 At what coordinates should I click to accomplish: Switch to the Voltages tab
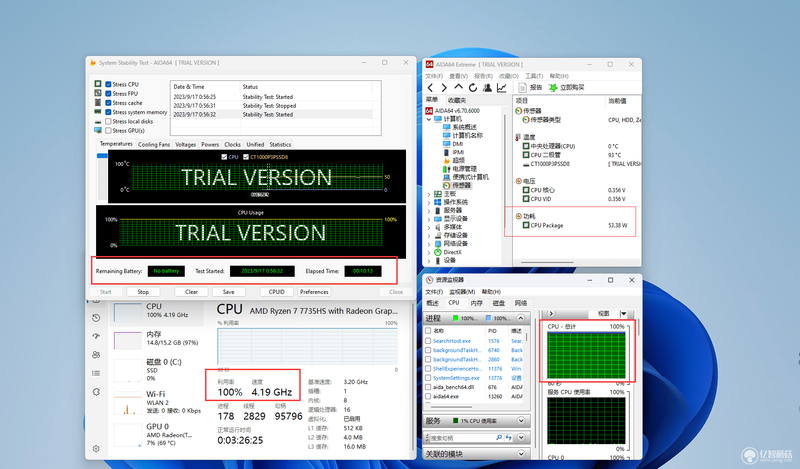tap(185, 144)
